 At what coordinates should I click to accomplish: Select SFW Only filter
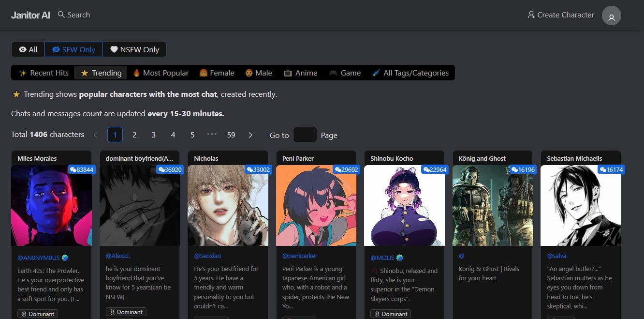tap(74, 49)
